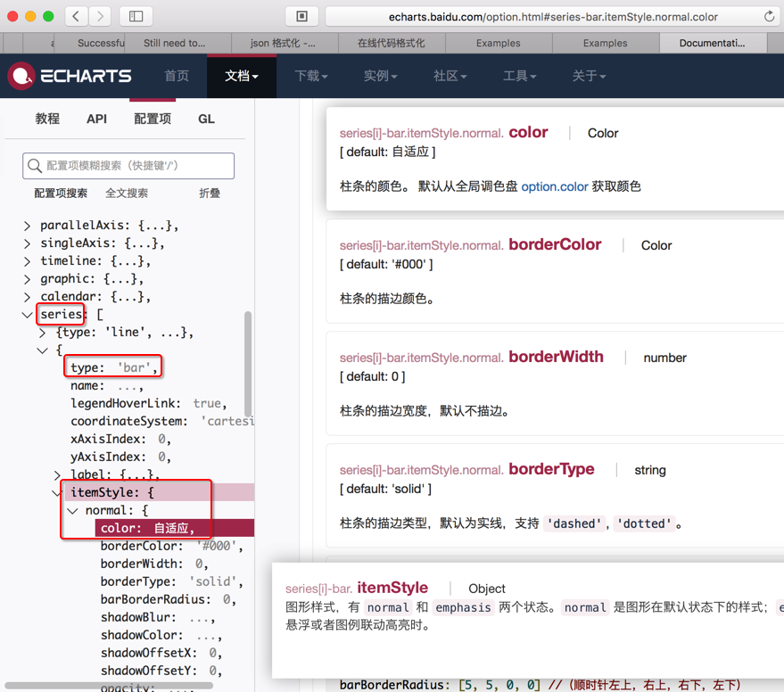Image resolution: width=784 pixels, height=692 pixels.
Task: Click the borderType heading in docs
Action: pos(551,469)
